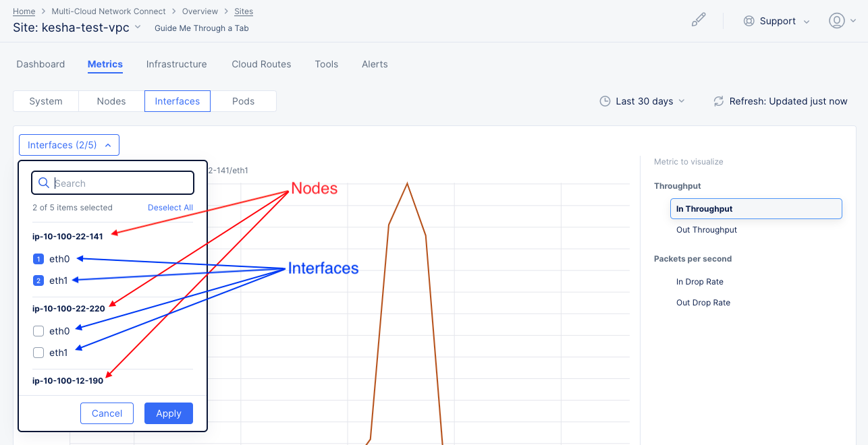Click the pencil edit icon in the header
Image resolution: width=868 pixels, height=445 pixels.
[x=699, y=20]
